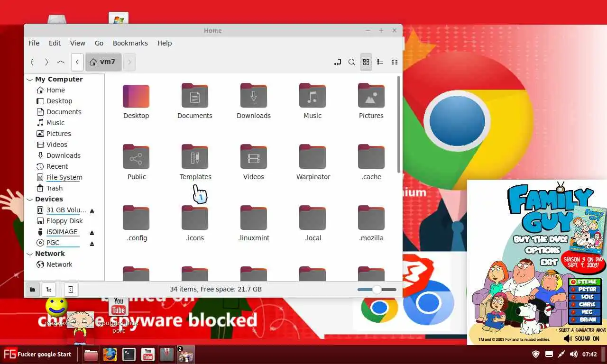Viewport: 607px width, 364px height.
Task: Show the Places sidebar
Action: pos(32,289)
